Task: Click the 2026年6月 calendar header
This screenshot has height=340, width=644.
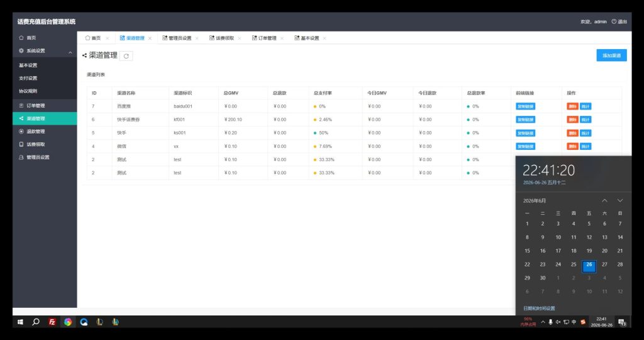Action: (535, 201)
